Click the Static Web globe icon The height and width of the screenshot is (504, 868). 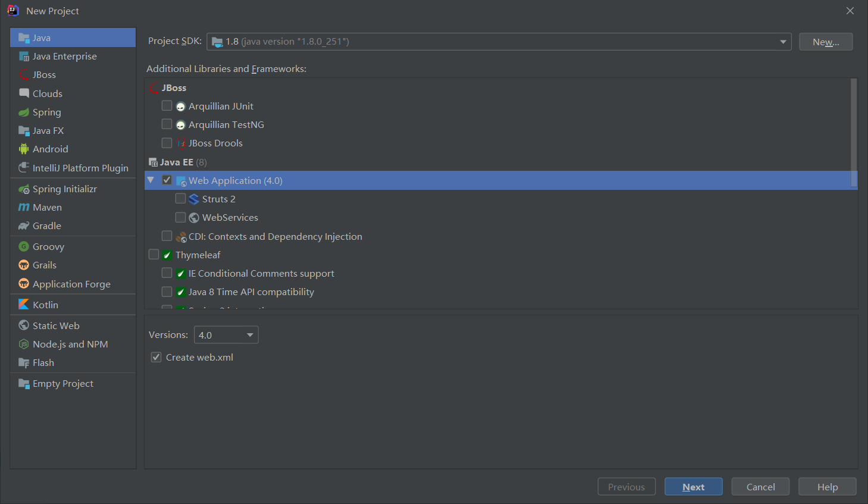(24, 325)
